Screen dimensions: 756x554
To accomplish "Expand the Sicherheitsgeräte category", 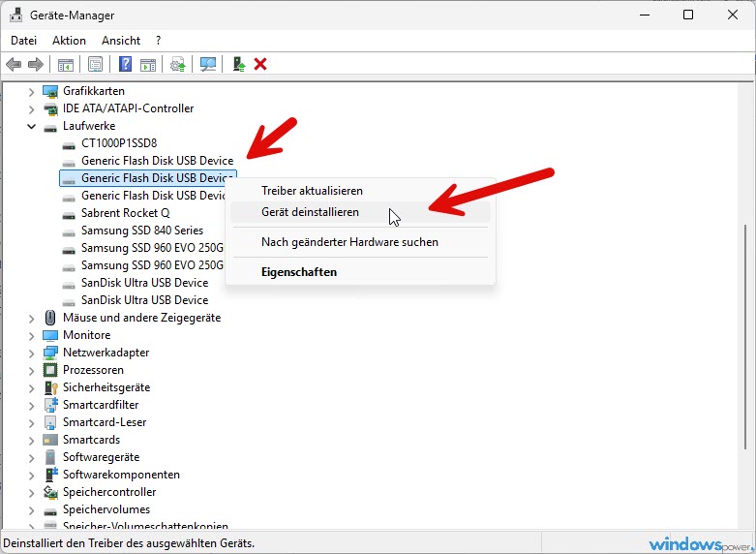I will [31, 388].
